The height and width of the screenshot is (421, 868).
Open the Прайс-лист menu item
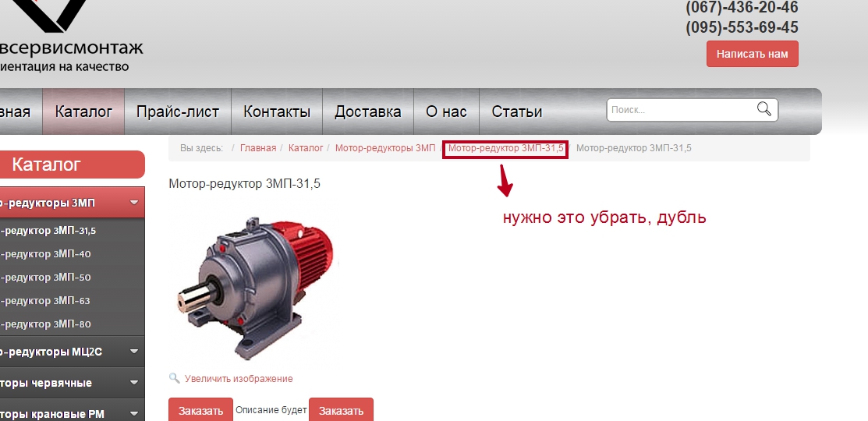[x=178, y=111]
